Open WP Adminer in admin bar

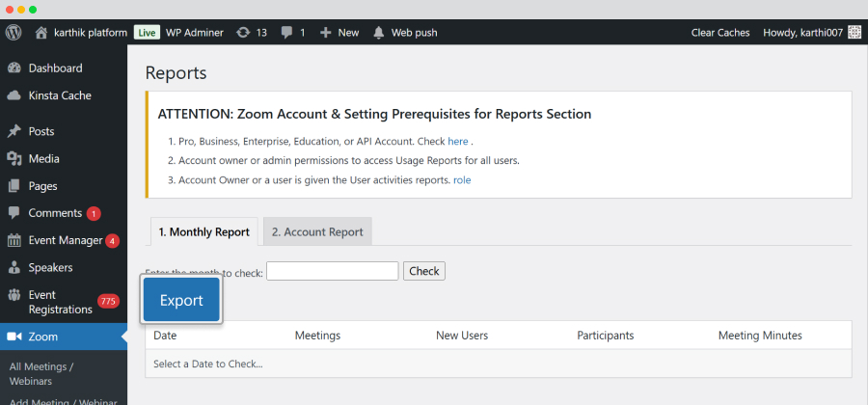[195, 33]
